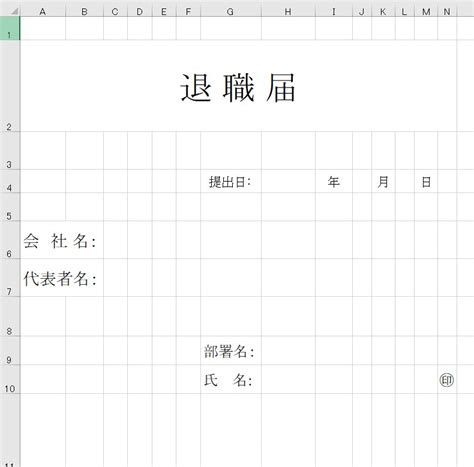
Task: Select the 提出日: cell
Action: pyautogui.click(x=231, y=181)
